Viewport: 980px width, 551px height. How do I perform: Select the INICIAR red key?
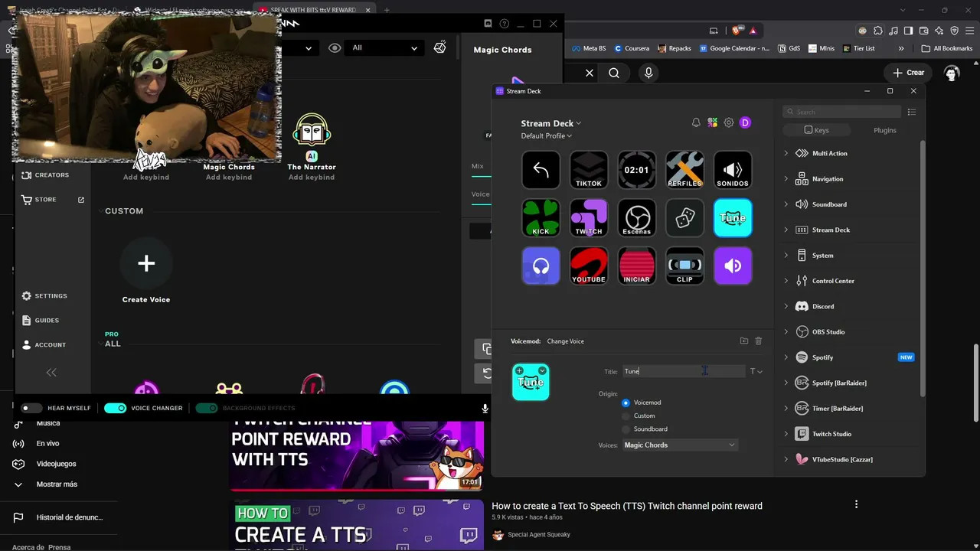coord(637,266)
